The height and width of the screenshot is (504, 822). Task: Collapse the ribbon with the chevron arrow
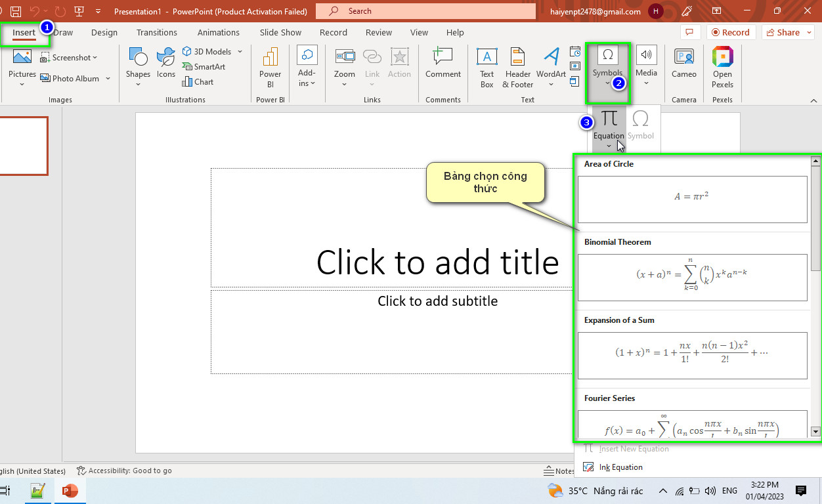click(813, 100)
